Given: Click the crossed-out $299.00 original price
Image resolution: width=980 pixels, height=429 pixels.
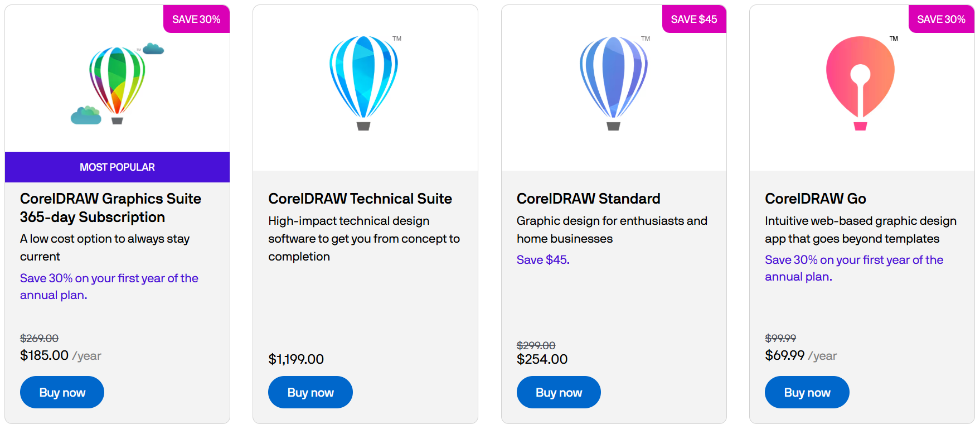Looking at the screenshot, I should (x=536, y=345).
